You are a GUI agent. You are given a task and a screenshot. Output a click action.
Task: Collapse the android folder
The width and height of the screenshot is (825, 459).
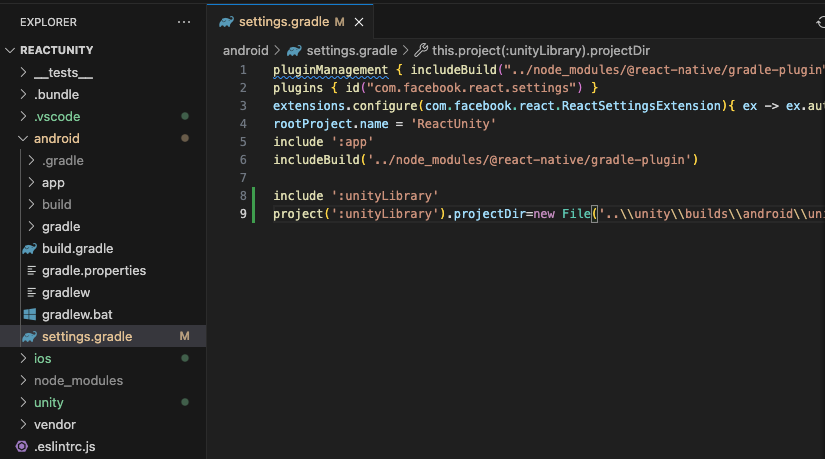point(56,139)
